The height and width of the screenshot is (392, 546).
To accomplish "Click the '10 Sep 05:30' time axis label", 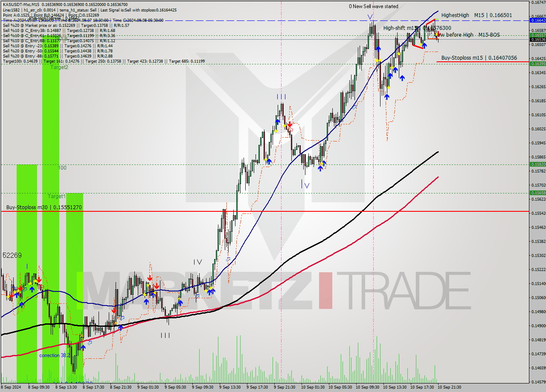I will pos(340,387).
